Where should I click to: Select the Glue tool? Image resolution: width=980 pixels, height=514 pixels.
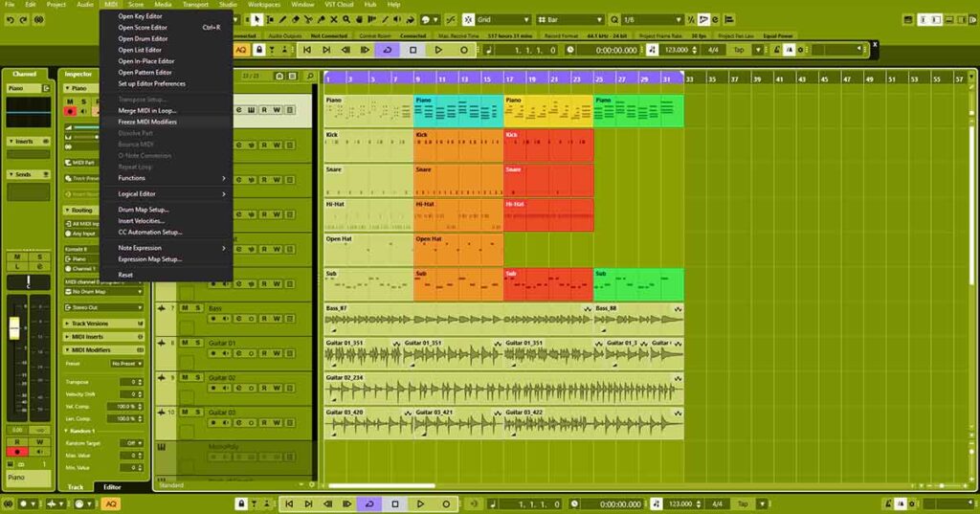click(322, 20)
